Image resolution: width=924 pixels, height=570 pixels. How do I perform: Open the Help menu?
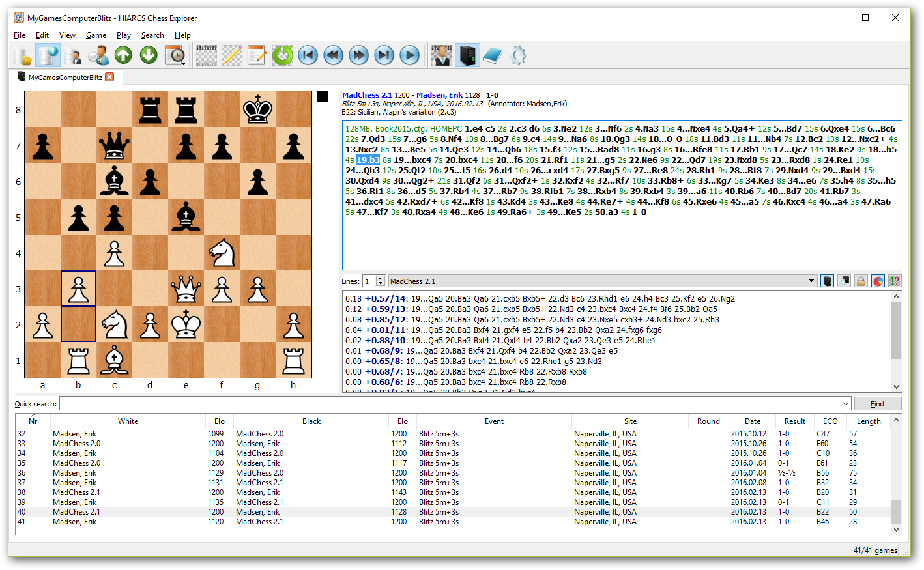pos(182,35)
